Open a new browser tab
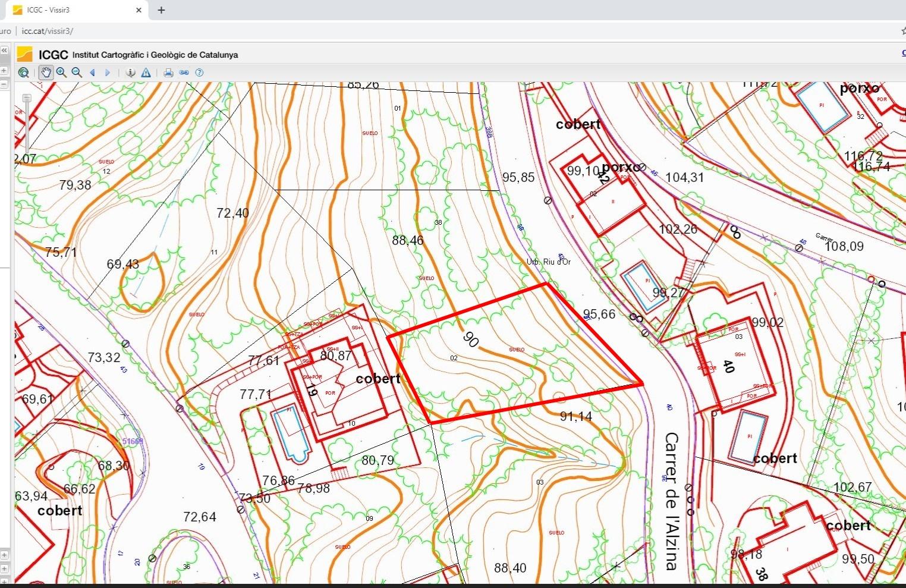 (161, 10)
